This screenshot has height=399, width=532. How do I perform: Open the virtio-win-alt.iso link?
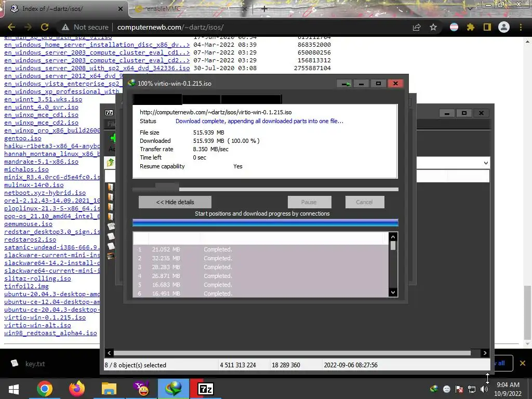[x=37, y=325]
